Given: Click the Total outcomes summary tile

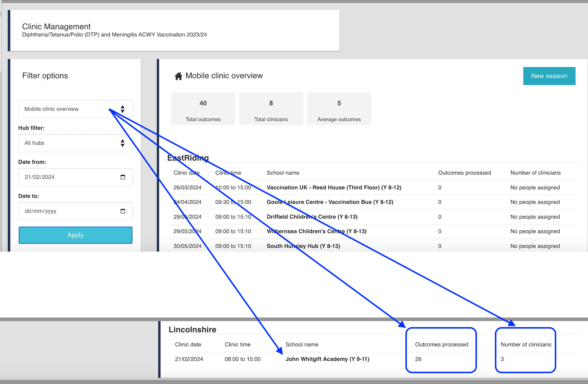Looking at the screenshot, I should pos(203,109).
